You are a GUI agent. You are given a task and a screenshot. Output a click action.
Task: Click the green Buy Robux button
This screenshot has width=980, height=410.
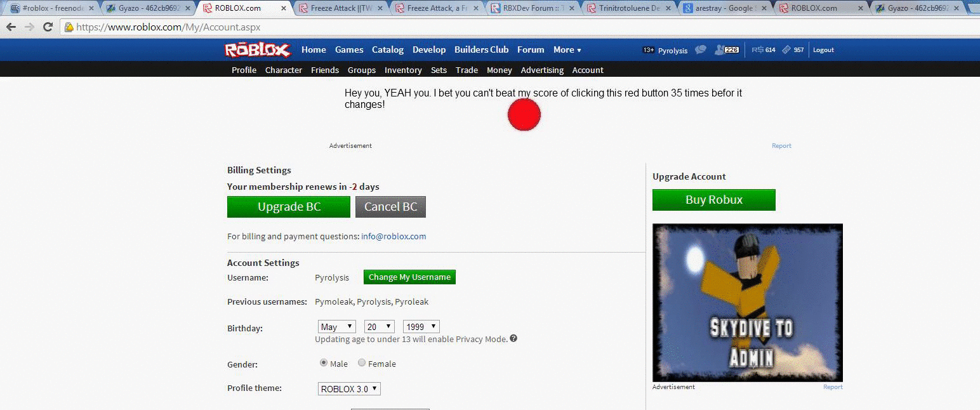point(714,200)
